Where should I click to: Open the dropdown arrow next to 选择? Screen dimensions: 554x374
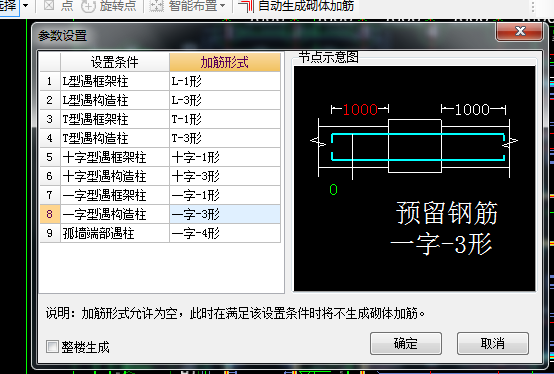pos(25,6)
